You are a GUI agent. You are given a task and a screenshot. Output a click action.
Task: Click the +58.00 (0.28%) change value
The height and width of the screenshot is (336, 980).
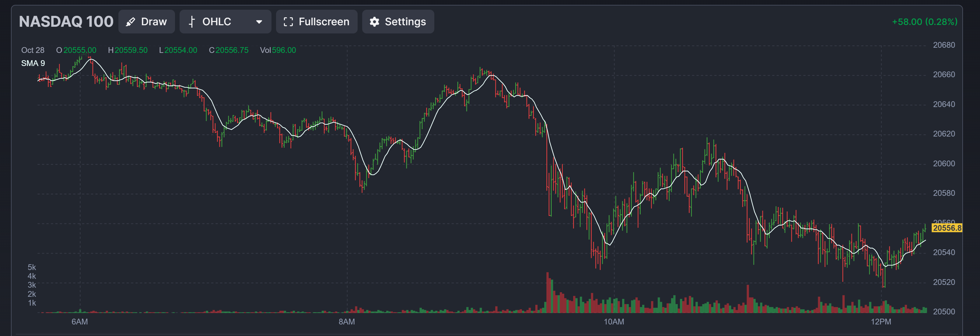[925, 22]
